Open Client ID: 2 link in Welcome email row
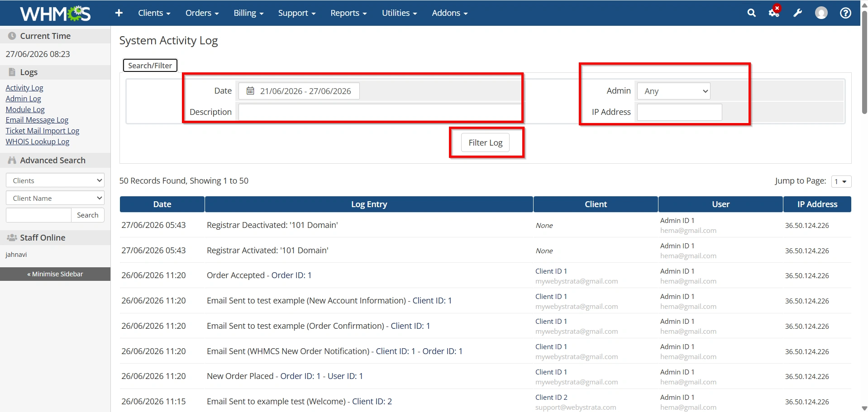The width and height of the screenshot is (868, 412). click(x=372, y=401)
